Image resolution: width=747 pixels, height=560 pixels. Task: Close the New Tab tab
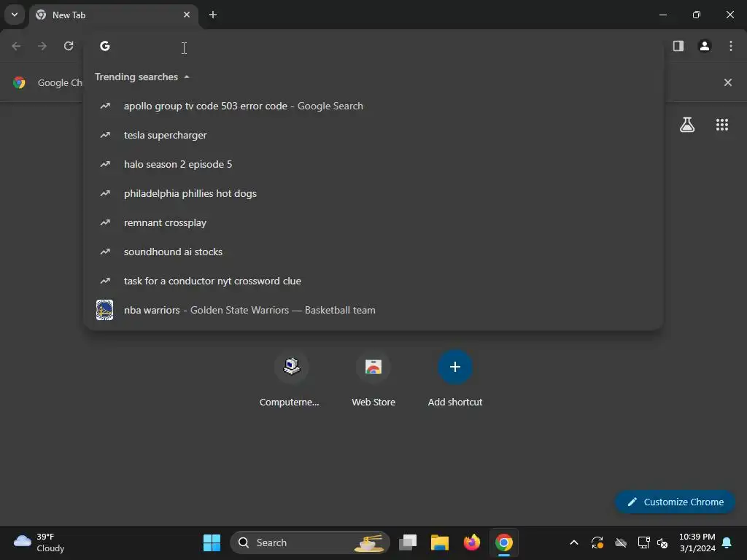coord(187,15)
